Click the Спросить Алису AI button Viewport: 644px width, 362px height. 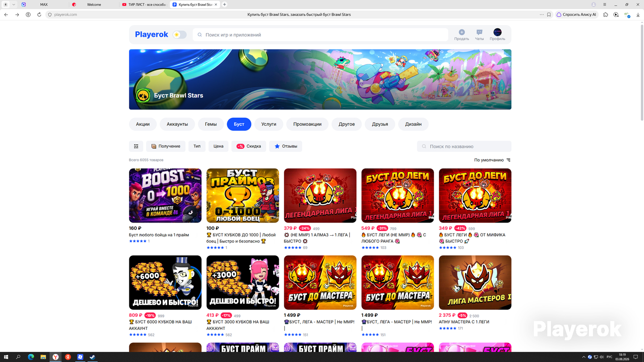[576, 14]
